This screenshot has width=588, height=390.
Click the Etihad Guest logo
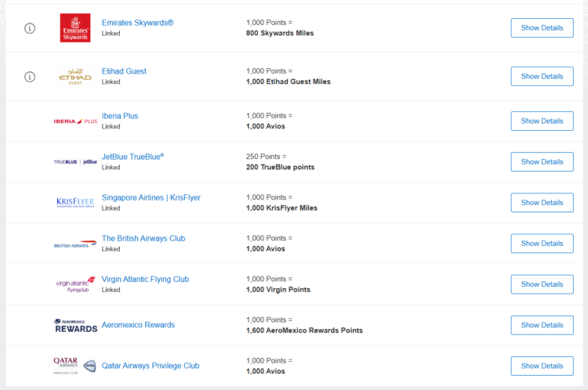(x=75, y=77)
